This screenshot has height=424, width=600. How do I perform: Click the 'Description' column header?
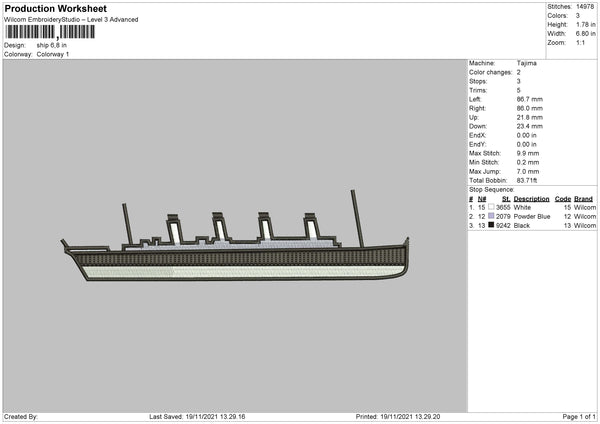[x=532, y=199]
